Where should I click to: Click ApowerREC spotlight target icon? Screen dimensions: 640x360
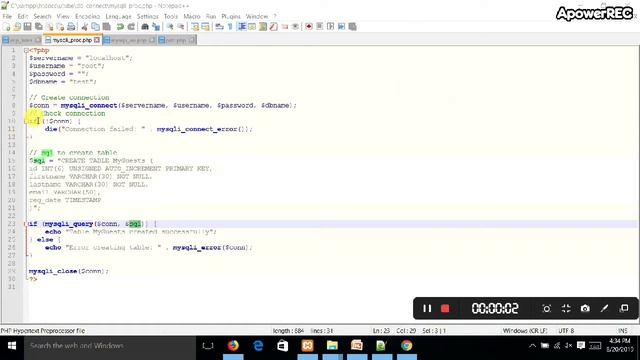547,309
